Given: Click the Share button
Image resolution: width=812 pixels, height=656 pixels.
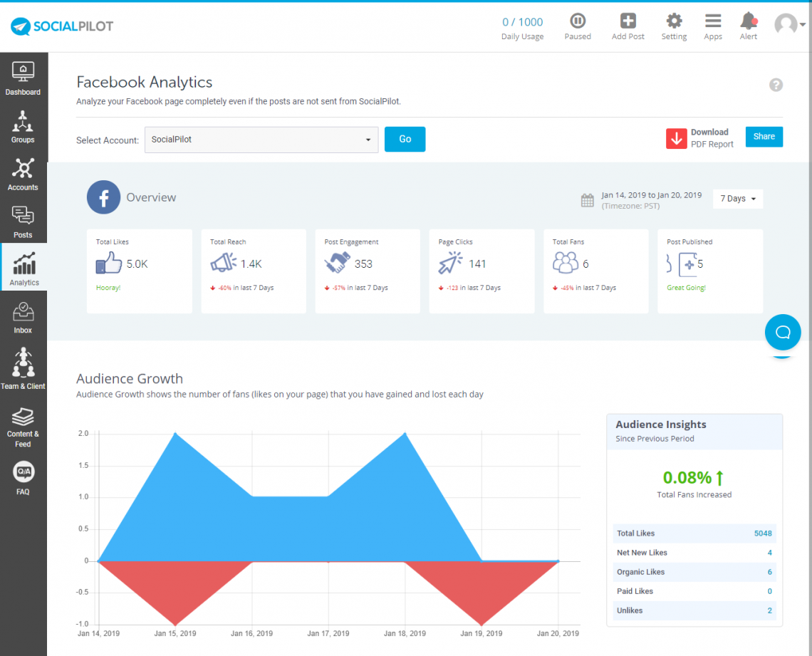Looking at the screenshot, I should point(764,136).
